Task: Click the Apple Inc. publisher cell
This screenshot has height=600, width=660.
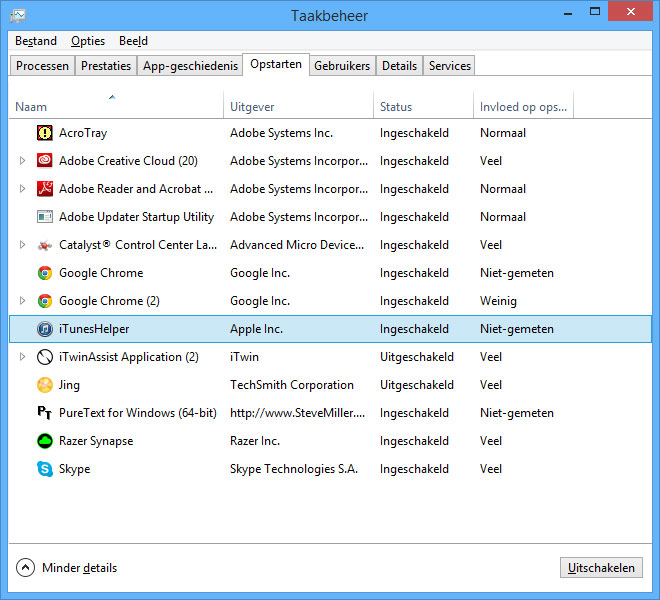Action: pos(256,329)
